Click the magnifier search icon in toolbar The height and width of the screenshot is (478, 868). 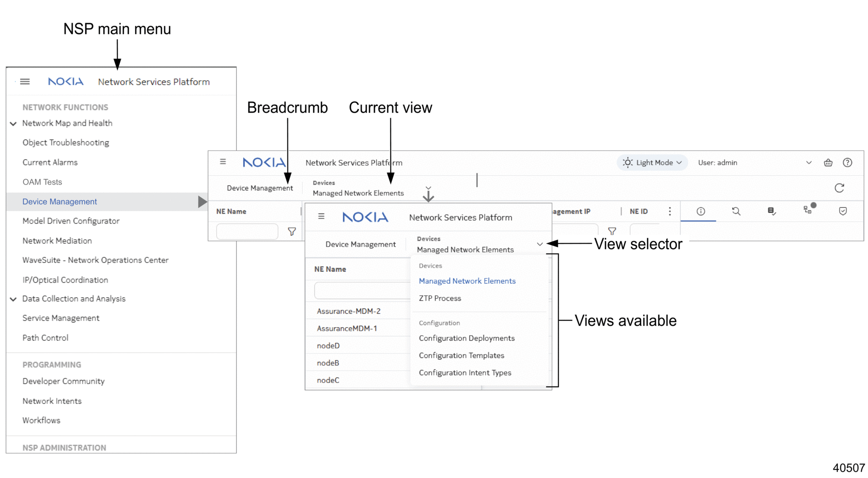click(736, 211)
